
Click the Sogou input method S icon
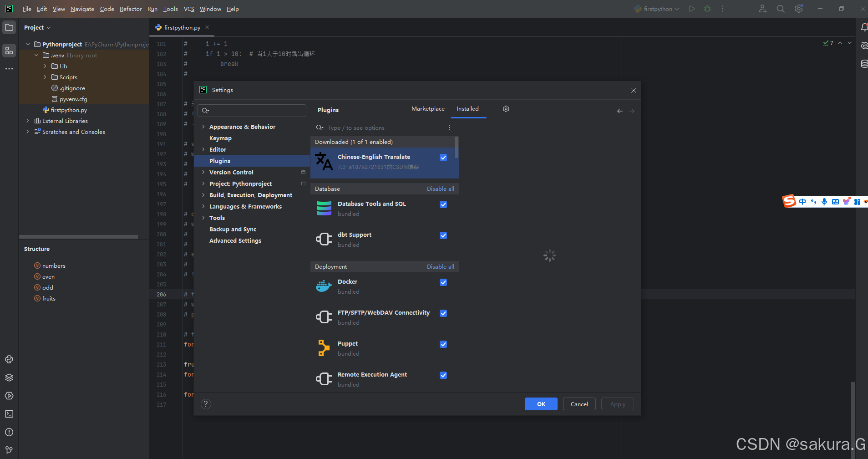click(x=789, y=201)
